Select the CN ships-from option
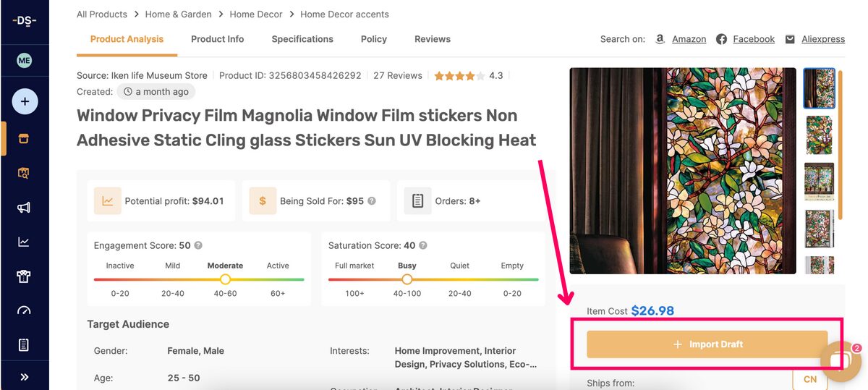Viewport: 868px width, 390px height. point(810,380)
